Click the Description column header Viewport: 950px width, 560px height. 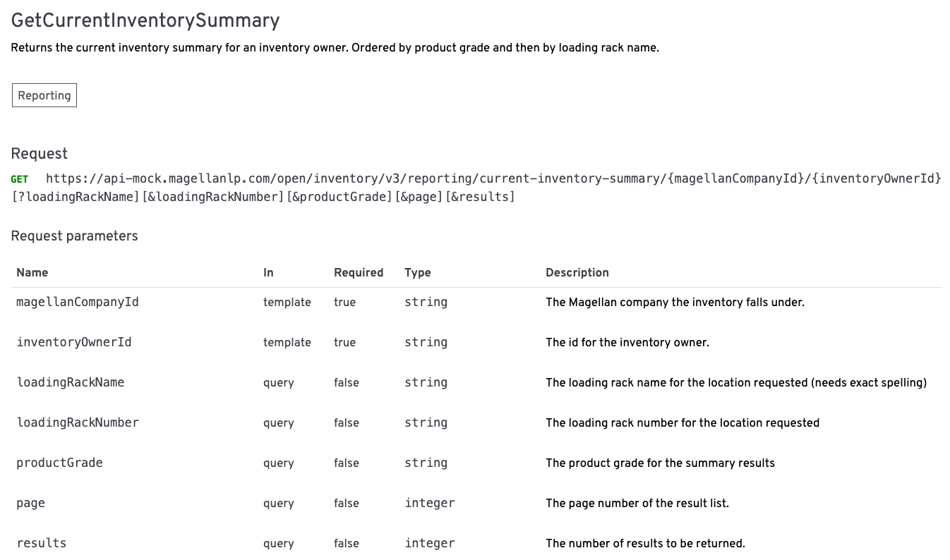[577, 273]
